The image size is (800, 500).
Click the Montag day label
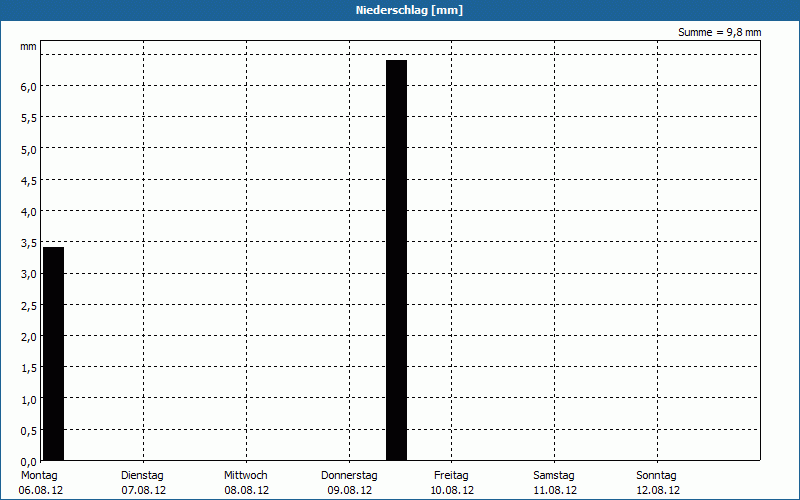pos(39,476)
